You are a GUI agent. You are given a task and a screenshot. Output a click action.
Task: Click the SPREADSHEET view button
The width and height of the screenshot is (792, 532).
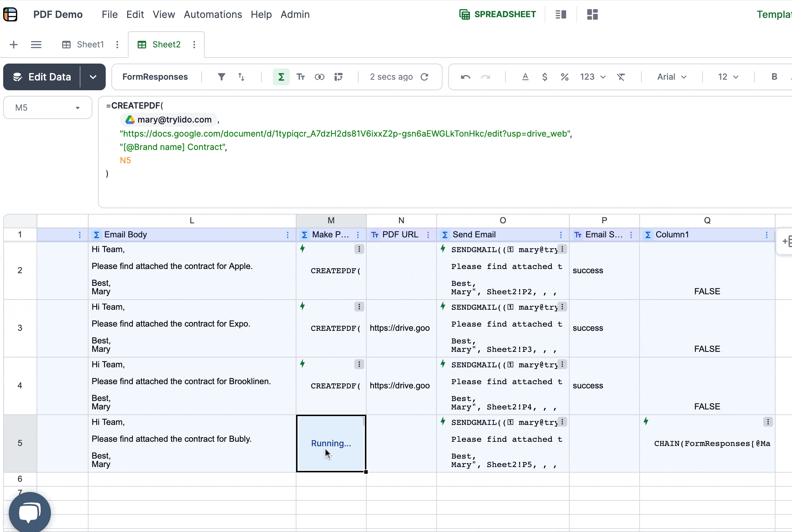pos(498,14)
